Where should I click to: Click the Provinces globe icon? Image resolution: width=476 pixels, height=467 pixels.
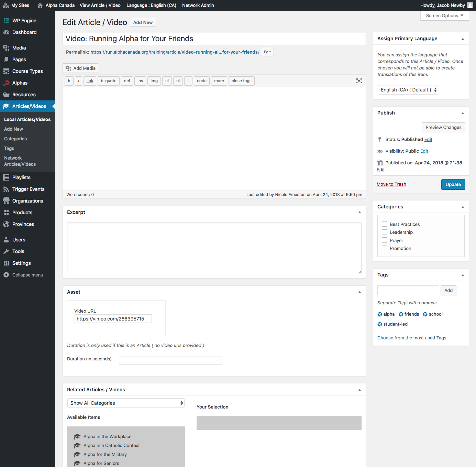coord(6,224)
